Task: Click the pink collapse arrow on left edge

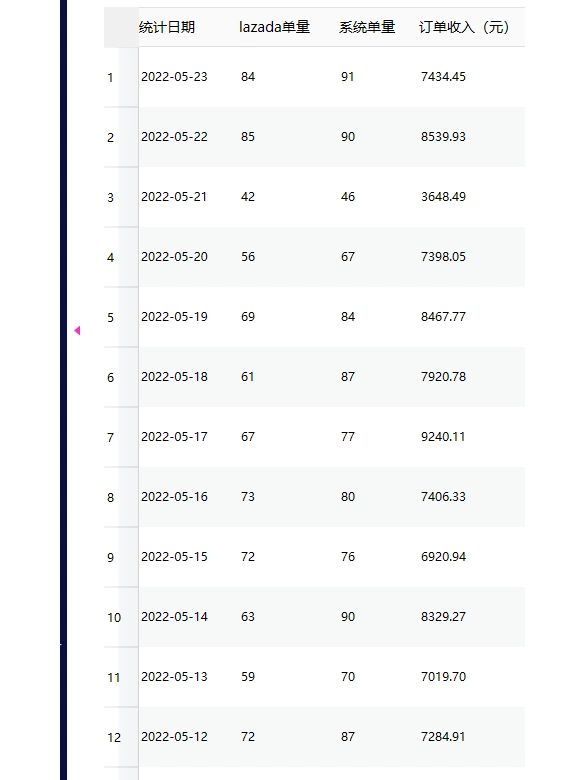Action: (x=77, y=330)
